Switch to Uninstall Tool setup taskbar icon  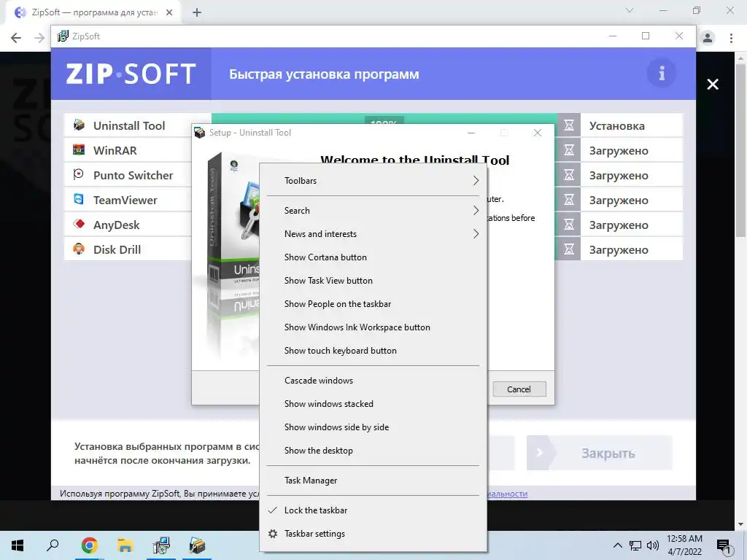click(x=197, y=545)
